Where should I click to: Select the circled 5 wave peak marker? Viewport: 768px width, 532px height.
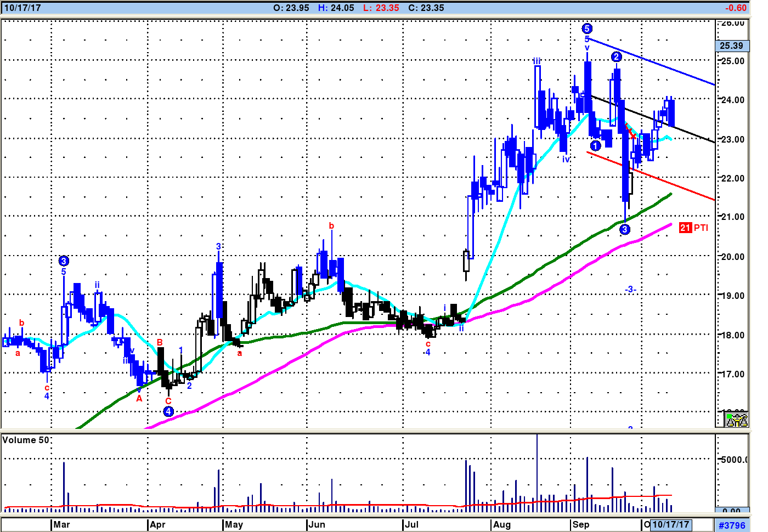587,29
